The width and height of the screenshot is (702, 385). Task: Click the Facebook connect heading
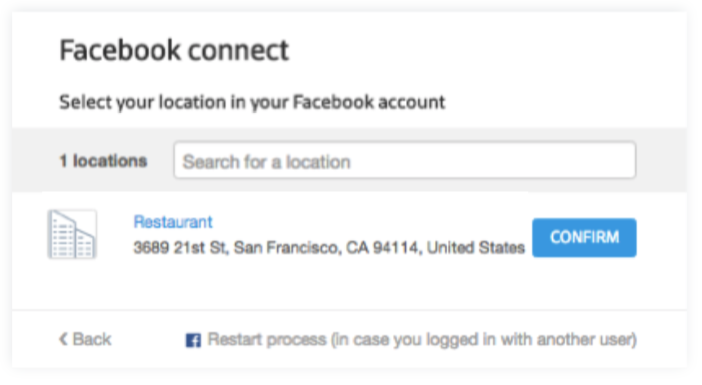pyautogui.click(x=174, y=50)
